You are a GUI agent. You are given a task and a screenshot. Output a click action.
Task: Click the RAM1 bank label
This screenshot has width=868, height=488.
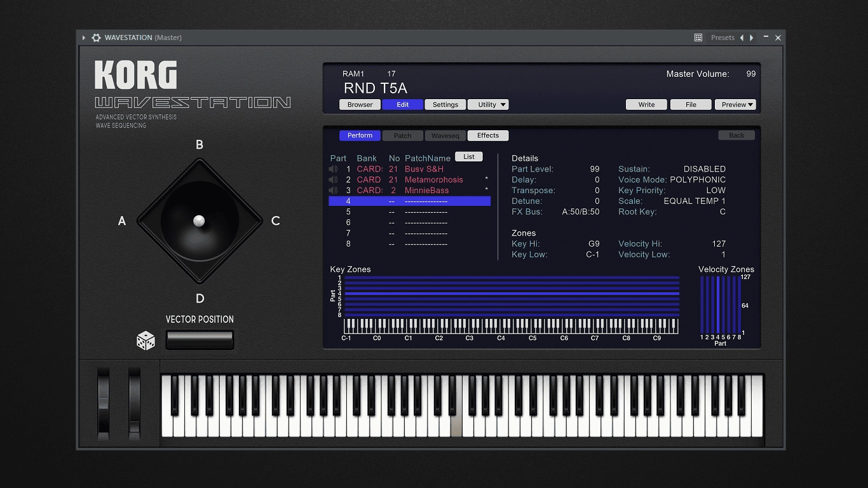[353, 74]
